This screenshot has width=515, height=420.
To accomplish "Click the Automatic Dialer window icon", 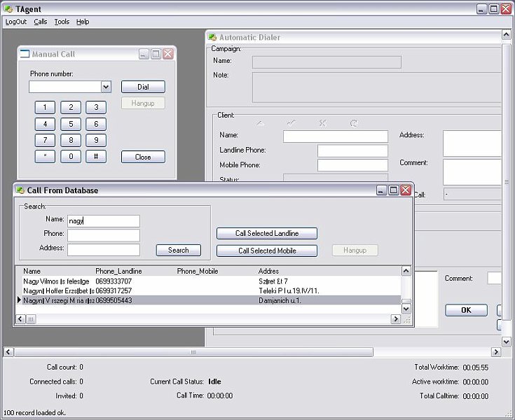I will coord(212,37).
